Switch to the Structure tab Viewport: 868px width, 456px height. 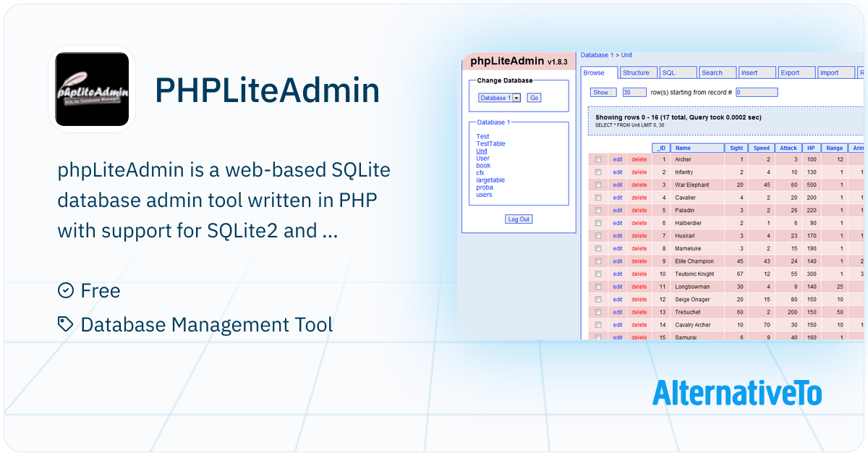[638, 72]
